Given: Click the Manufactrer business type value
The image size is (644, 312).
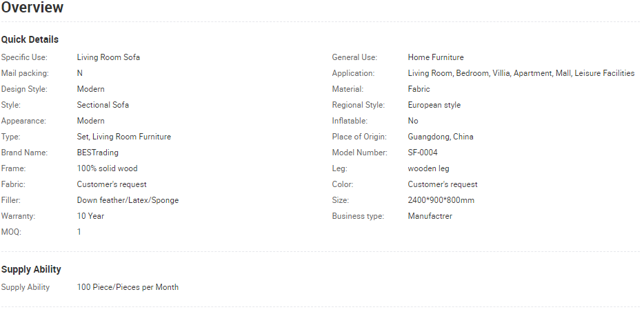Looking at the screenshot, I should (x=430, y=216).
